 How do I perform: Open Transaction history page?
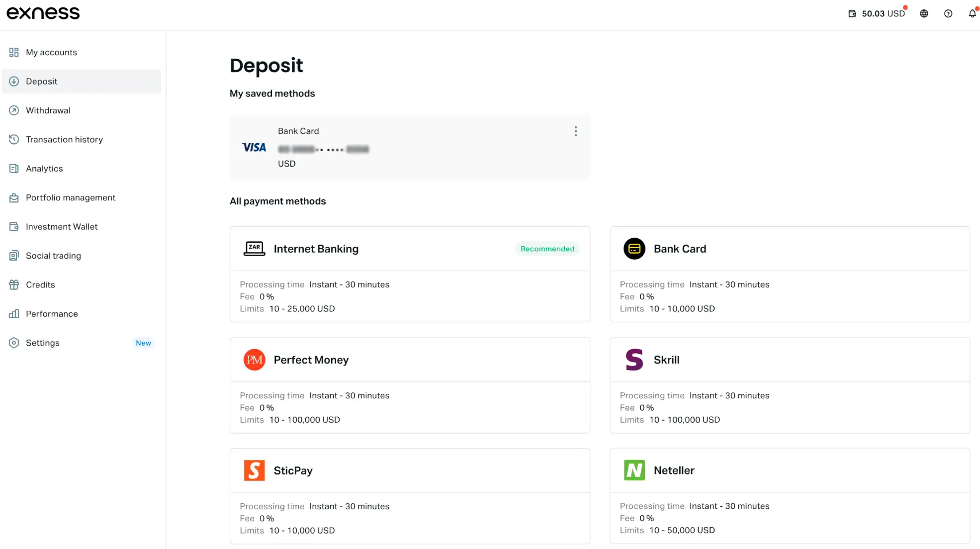point(64,139)
